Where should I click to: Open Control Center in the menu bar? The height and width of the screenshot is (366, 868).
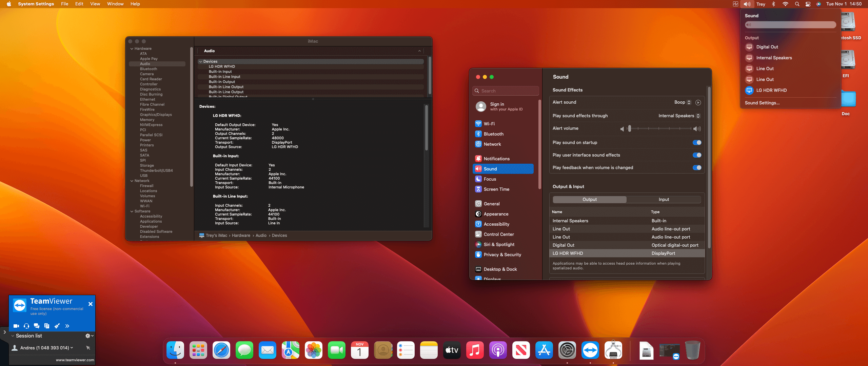click(808, 4)
